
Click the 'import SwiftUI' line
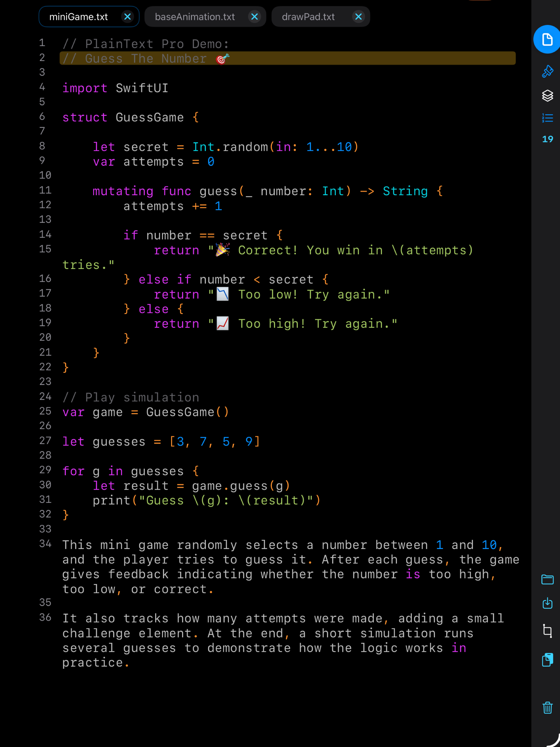(115, 88)
